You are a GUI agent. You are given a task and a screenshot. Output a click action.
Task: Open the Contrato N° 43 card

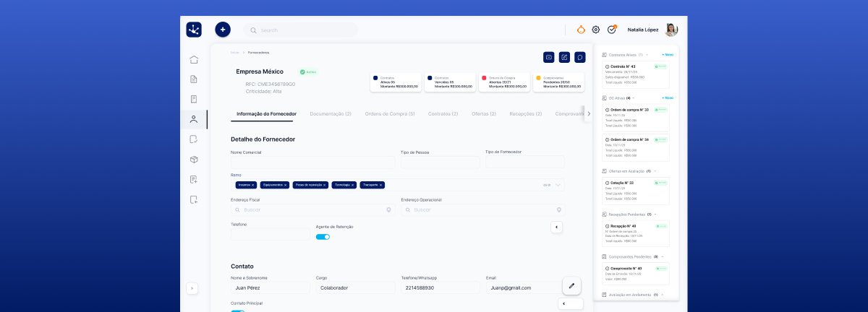[x=636, y=74]
